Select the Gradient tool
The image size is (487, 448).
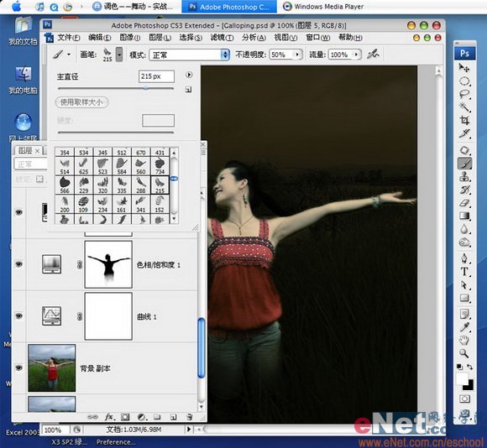pyautogui.click(x=464, y=216)
